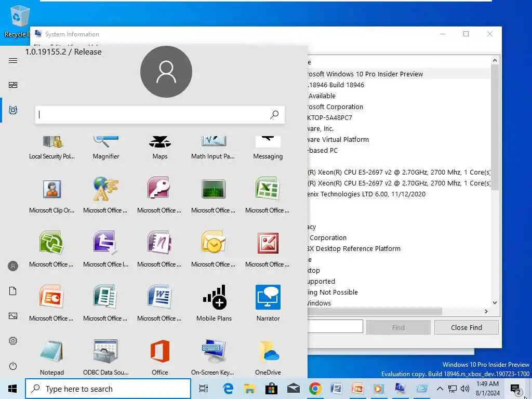Open Pictures from the Start sidebar

click(13, 316)
